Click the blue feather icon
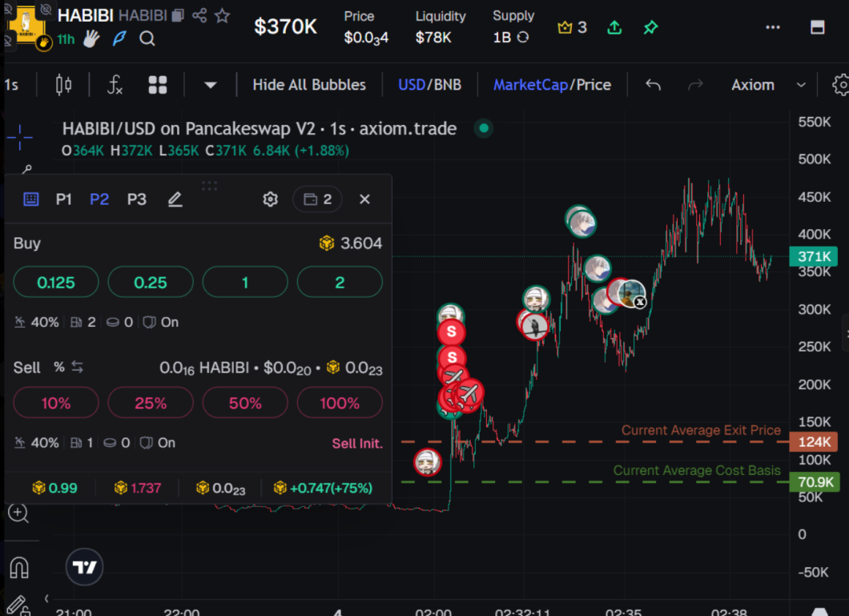 119,38
